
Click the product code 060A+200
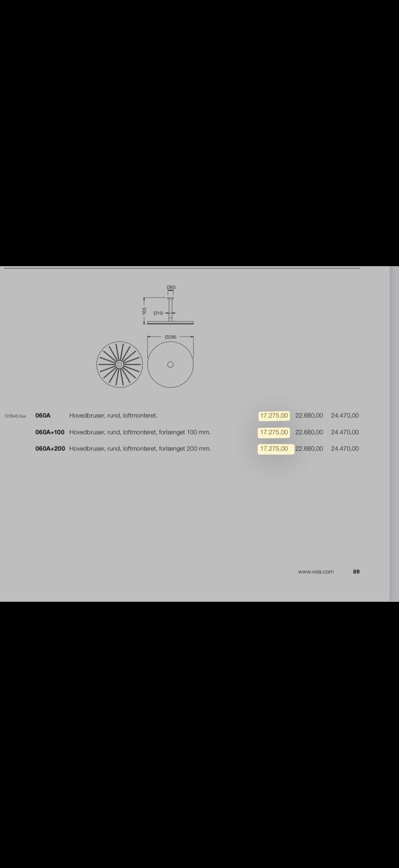50,449
